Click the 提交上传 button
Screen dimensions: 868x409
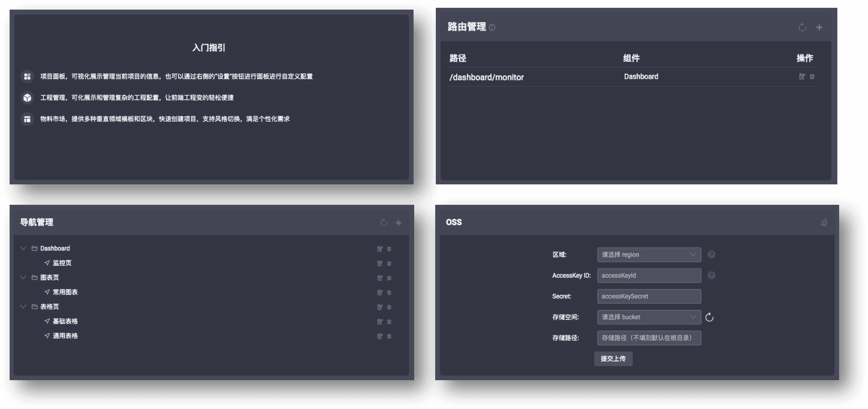tap(613, 359)
